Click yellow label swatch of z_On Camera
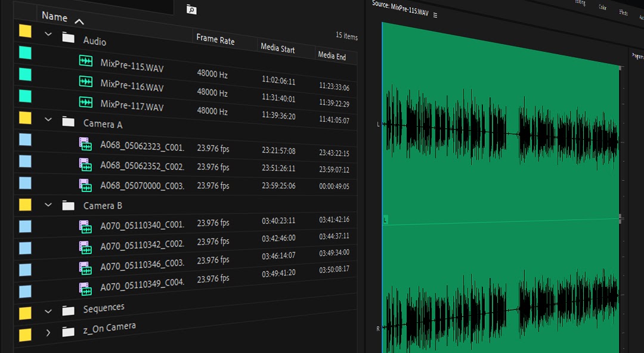The width and height of the screenshot is (644, 353). pyautogui.click(x=25, y=335)
